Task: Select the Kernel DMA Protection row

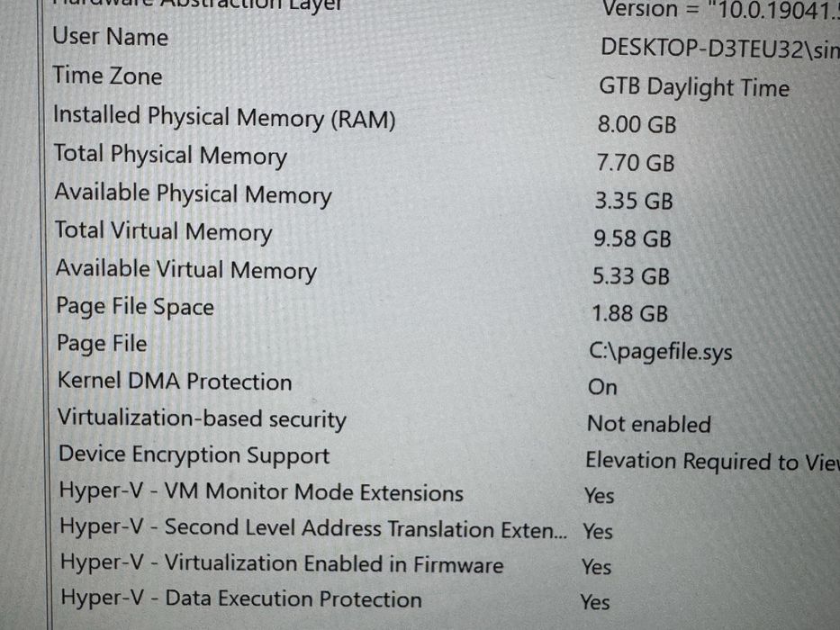Action: [175, 382]
